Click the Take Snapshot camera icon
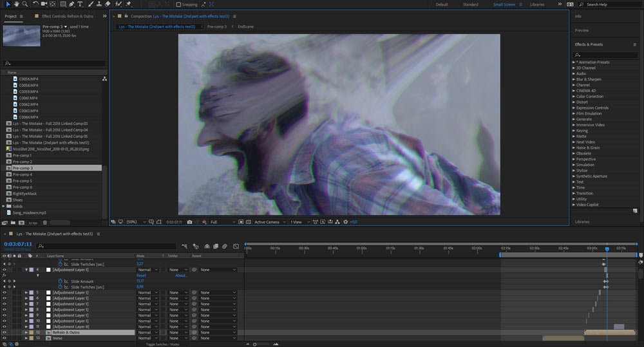This screenshot has height=347, width=644. point(188,222)
